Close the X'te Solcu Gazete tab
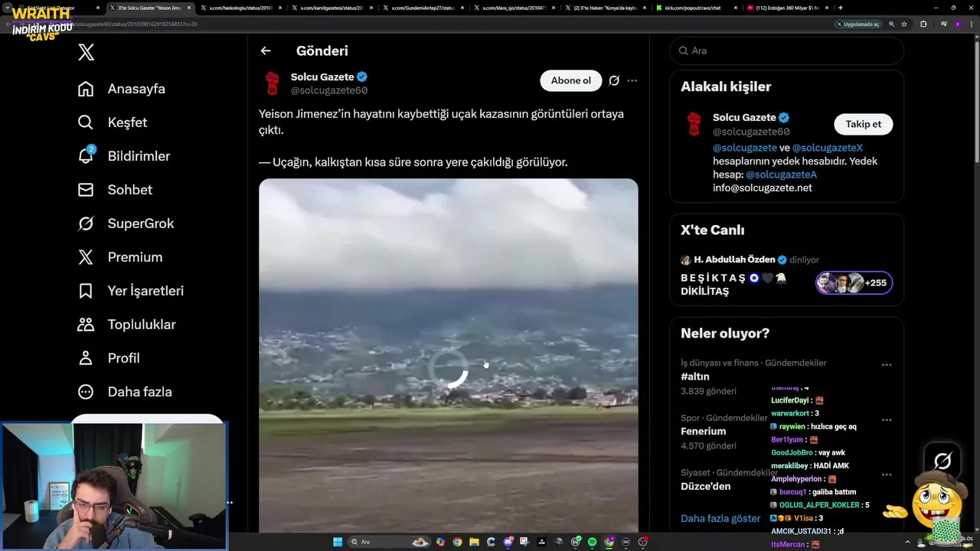Image resolution: width=980 pixels, height=551 pixels. point(188,8)
